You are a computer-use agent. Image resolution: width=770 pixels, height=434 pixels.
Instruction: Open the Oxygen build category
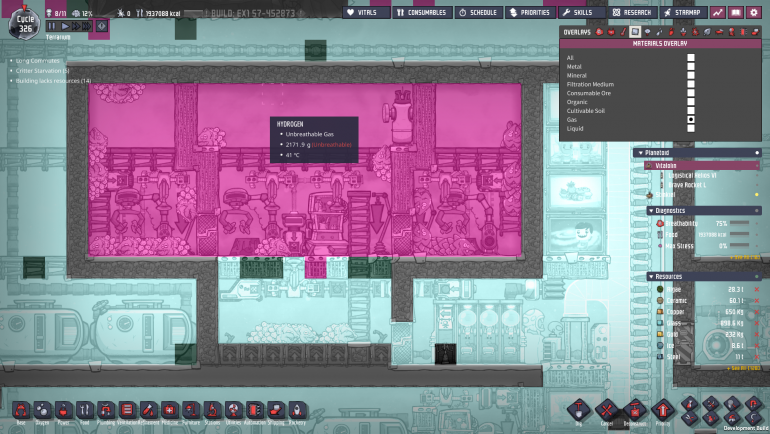pos(42,409)
